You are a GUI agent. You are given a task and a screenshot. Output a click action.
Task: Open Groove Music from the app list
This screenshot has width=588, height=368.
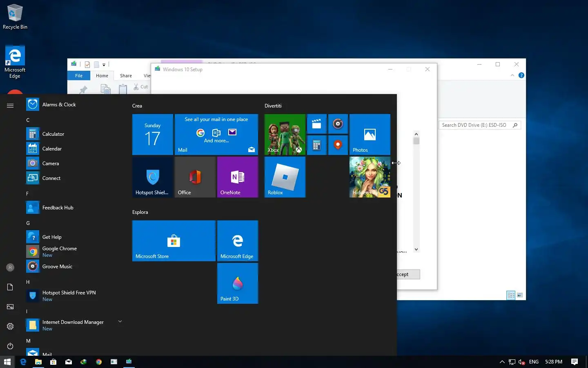74,267
